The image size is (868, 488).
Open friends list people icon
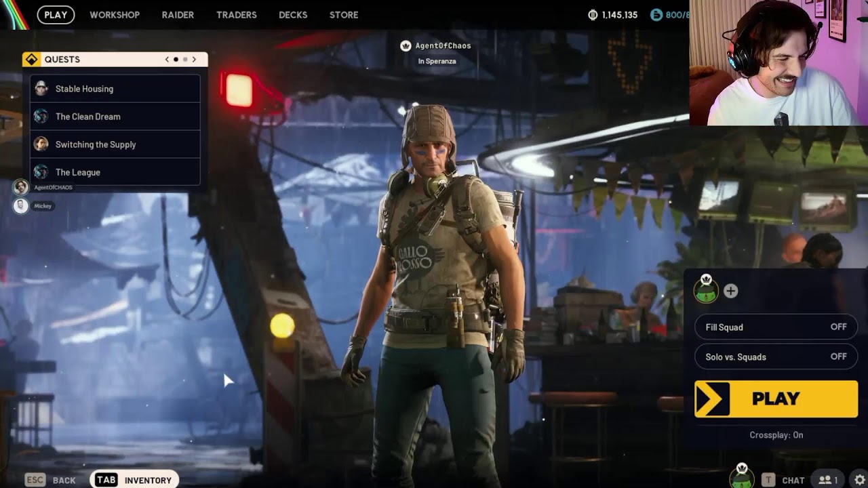coord(828,480)
